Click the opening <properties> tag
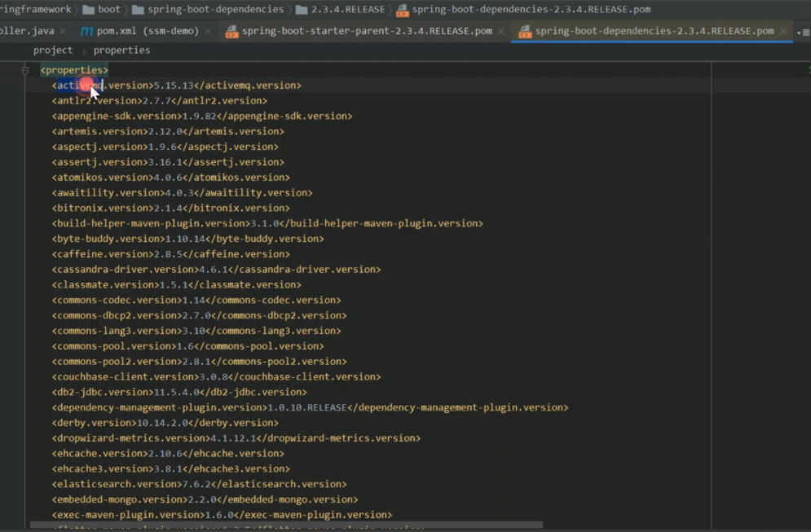Viewport: 811px width, 532px height. [74, 70]
